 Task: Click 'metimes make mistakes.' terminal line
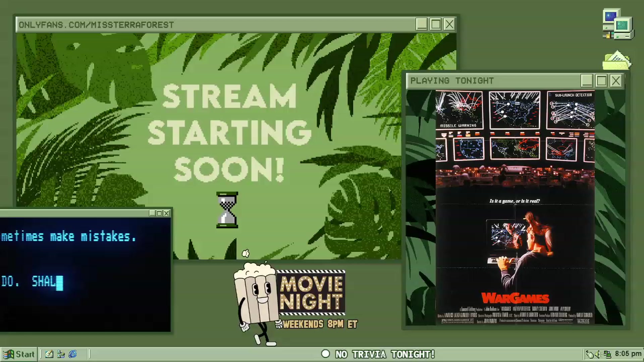coord(69,236)
